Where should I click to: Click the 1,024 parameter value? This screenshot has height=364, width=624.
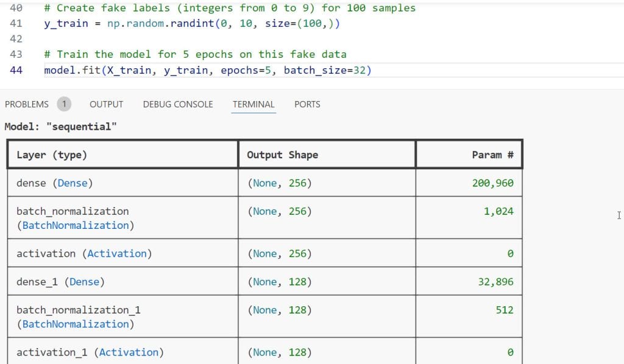pos(498,211)
